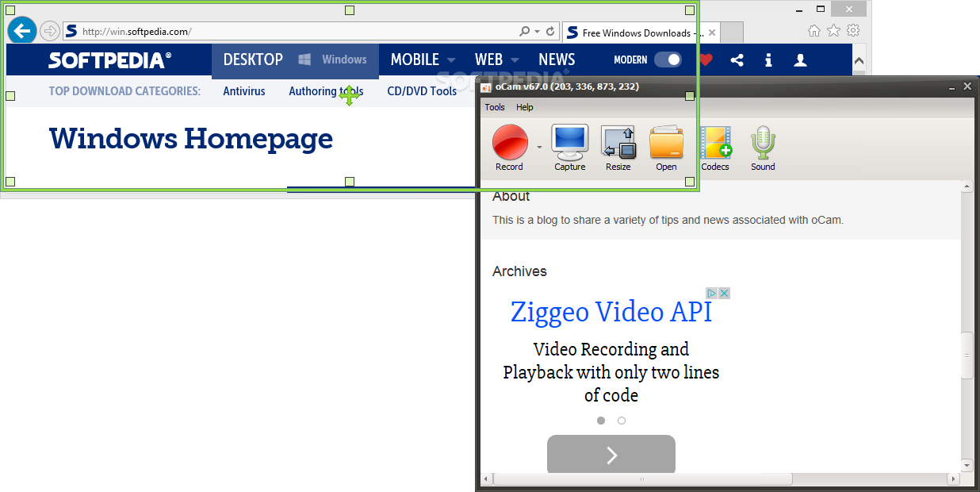This screenshot has height=492, width=980.
Task: Open the CD/DVD Tools category
Action: (x=422, y=91)
